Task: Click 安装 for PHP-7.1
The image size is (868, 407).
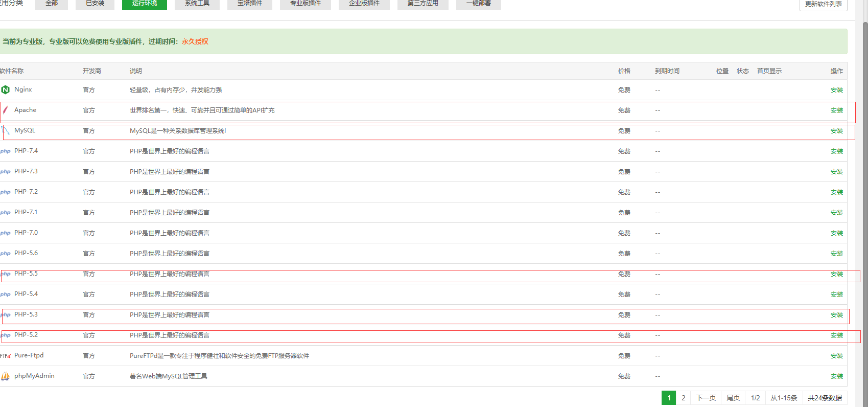Action: coord(837,213)
